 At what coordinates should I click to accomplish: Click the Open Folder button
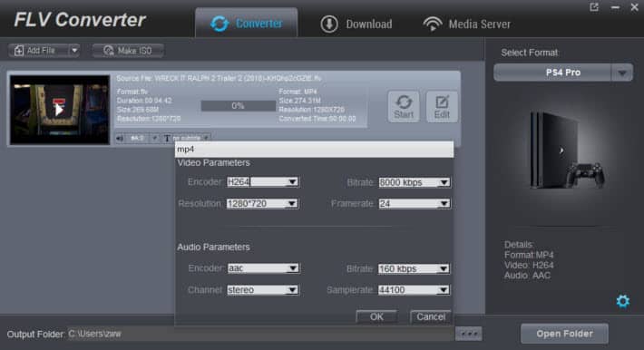pyautogui.click(x=564, y=334)
